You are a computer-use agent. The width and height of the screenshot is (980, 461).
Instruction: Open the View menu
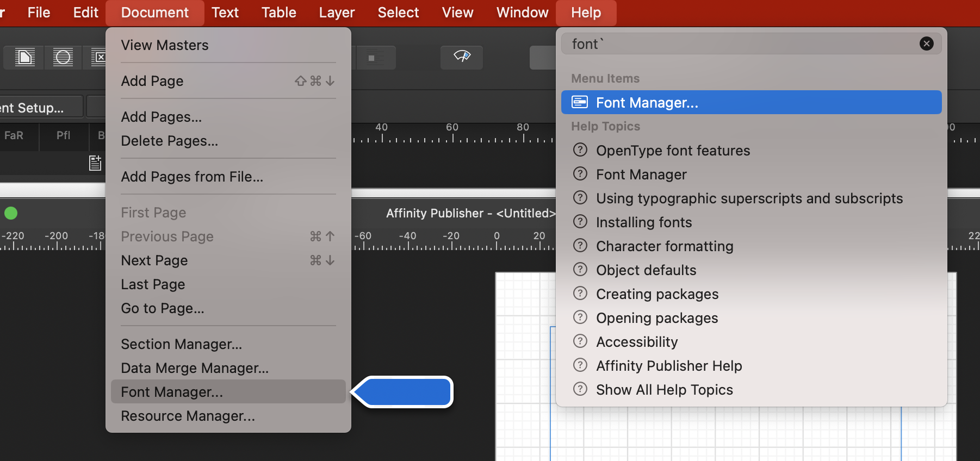457,13
